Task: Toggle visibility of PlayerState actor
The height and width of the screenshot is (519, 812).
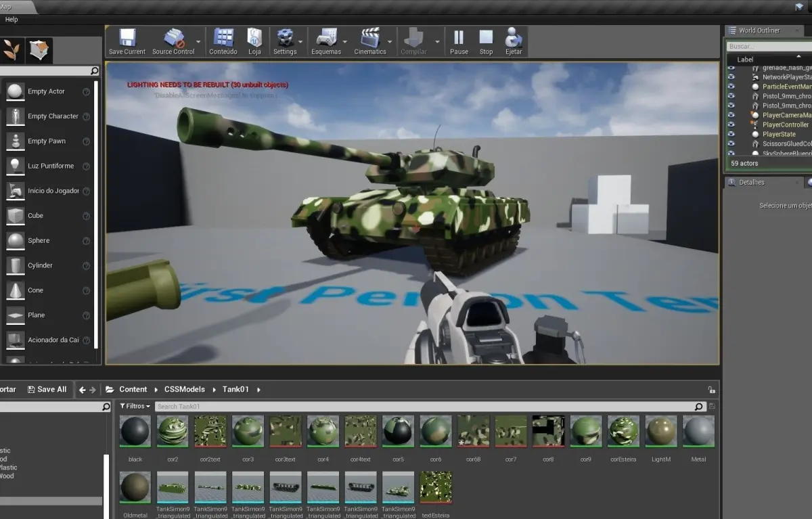Action: pos(731,134)
